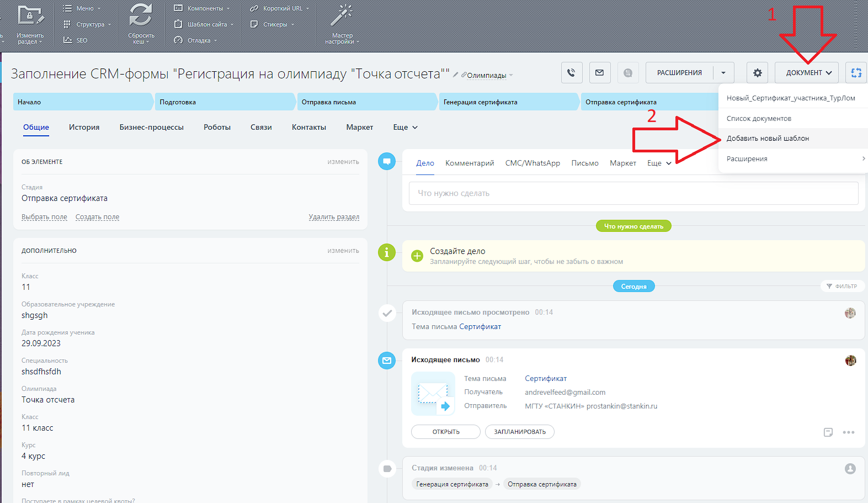
Task: Open the Контакты tab
Action: (x=309, y=127)
